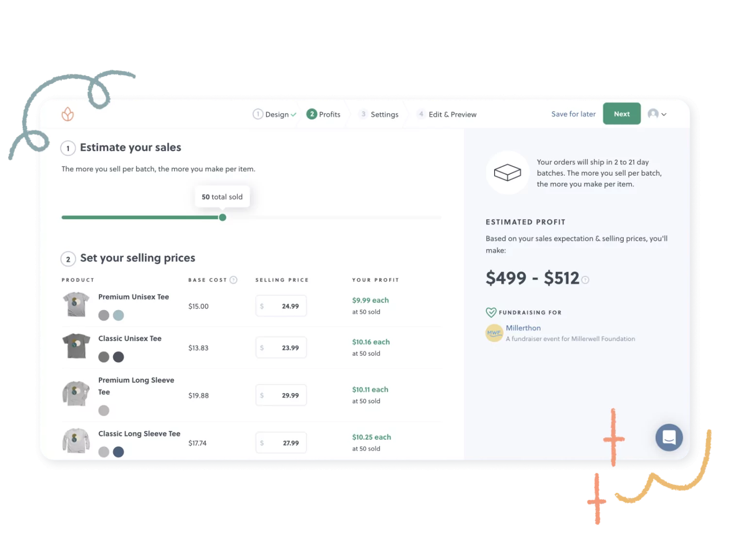Click the Premium Unisex Tee selling price field
The image size is (730, 560).
tap(282, 306)
